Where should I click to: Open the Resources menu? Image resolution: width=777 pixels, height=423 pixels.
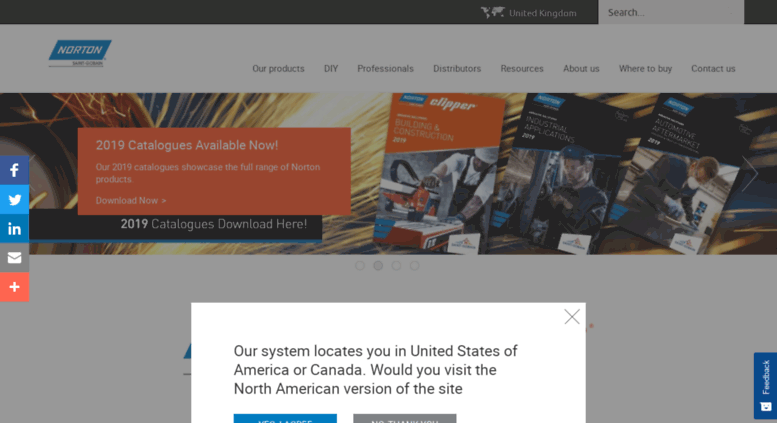[522, 69]
